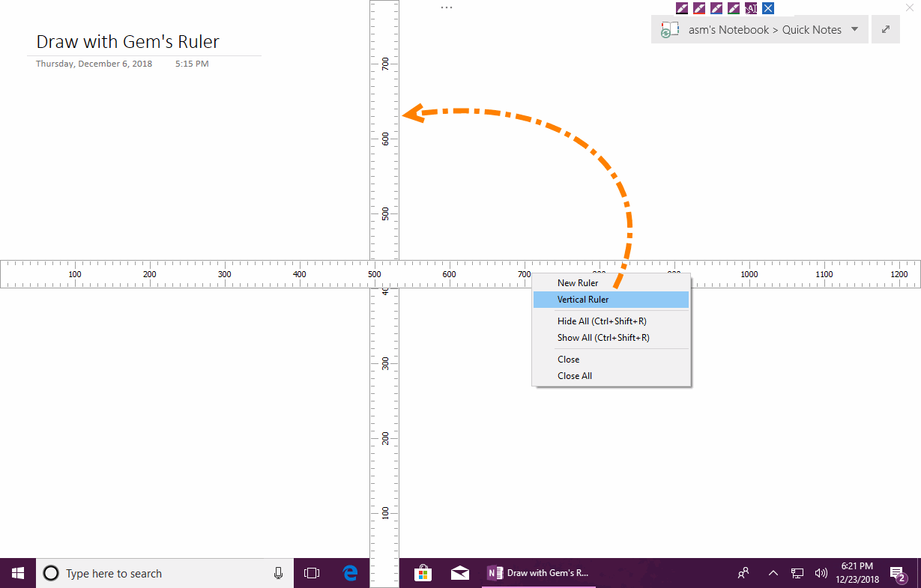Choose Show All (Ctrl+Shift+R)

click(x=611, y=338)
